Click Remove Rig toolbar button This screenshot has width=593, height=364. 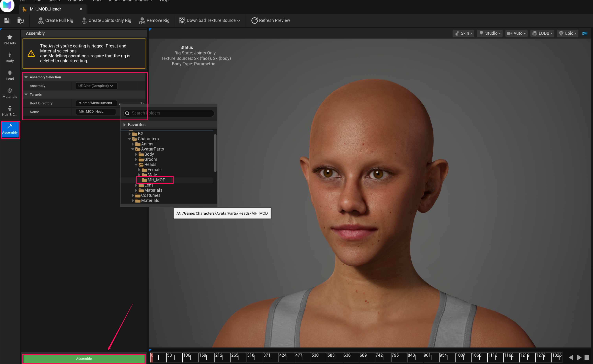154,20
